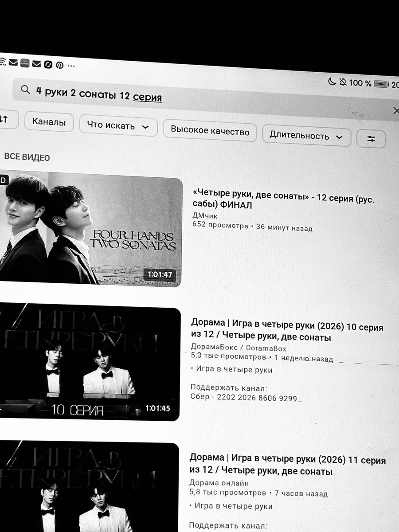Click the text 5,3 тыс просмотров • 1 неделю назад
This screenshot has width=399, height=532.
pos(262,357)
